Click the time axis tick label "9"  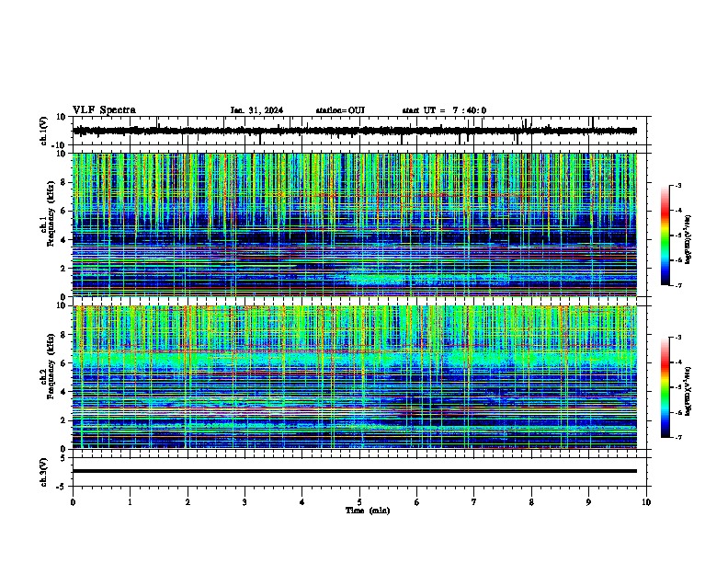(588, 502)
